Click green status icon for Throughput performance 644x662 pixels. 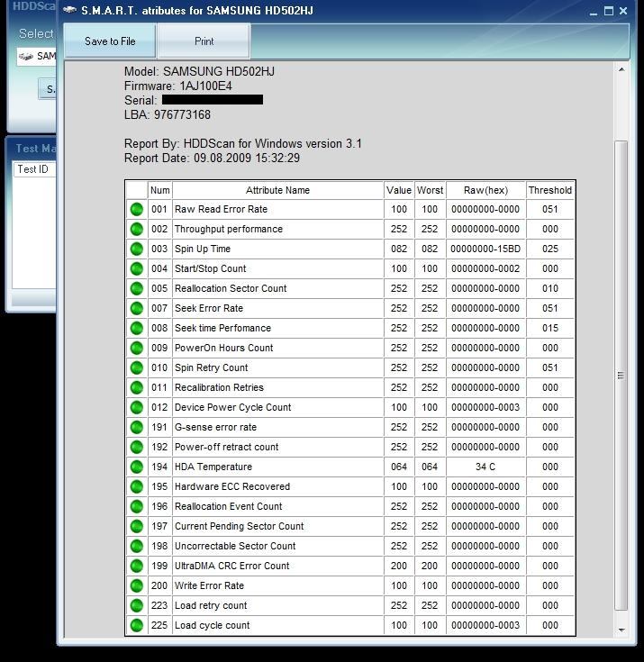tap(136, 229)
